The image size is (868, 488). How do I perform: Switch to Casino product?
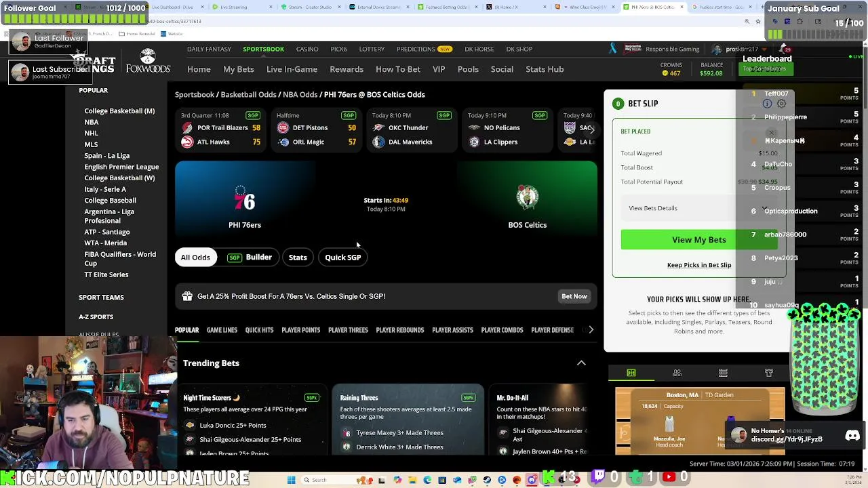[x=307, y=49]
